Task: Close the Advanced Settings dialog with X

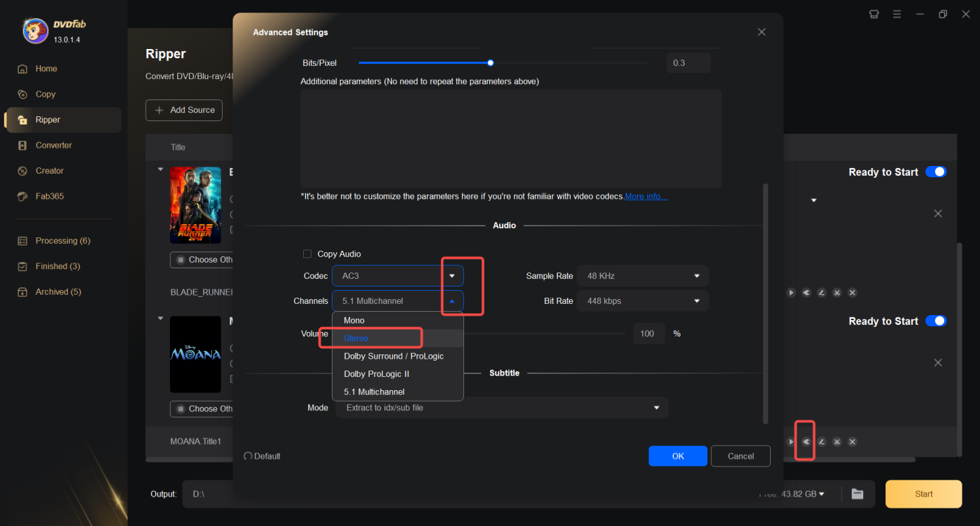Action: (x=762, y=32)
